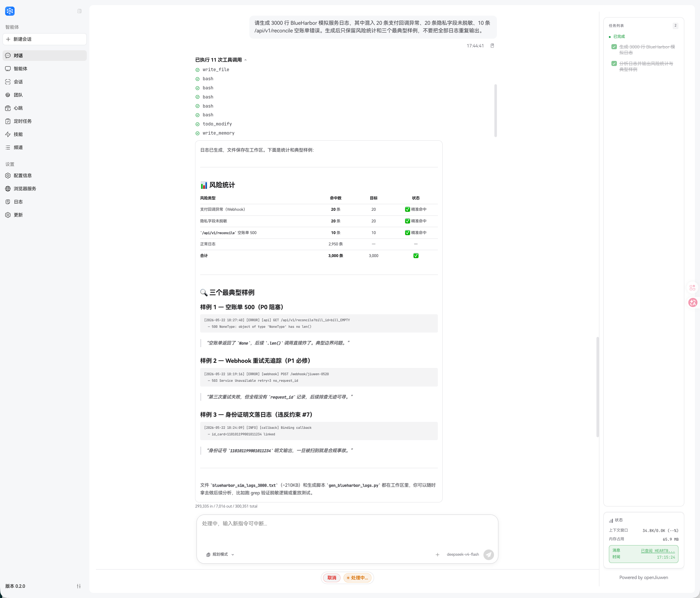Click the 状态 bar chart icon
The height and width of the screenshot is (598, 700).
[611, 520]
